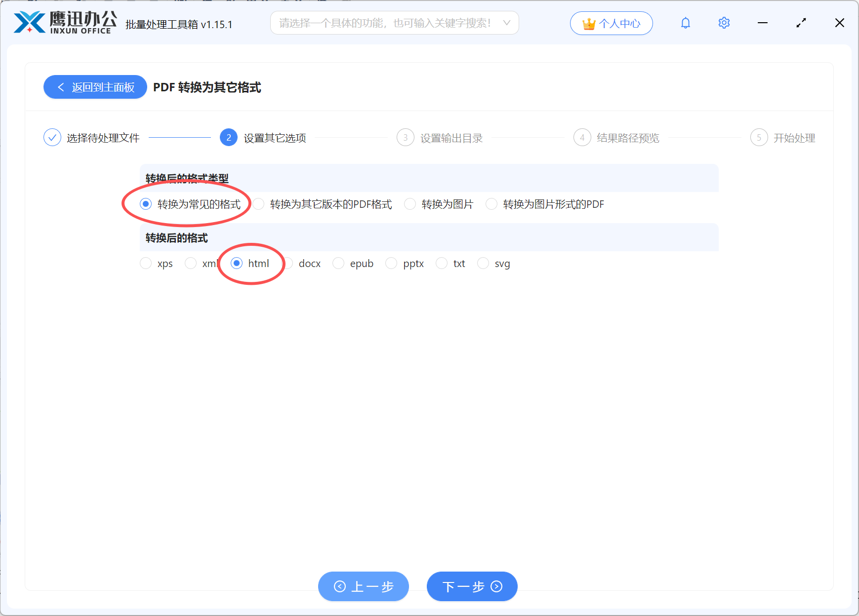The height and width of the screenshot is (616, 859).
Task: Proceed with 下一步 button
Action: (x=472, y=586)
